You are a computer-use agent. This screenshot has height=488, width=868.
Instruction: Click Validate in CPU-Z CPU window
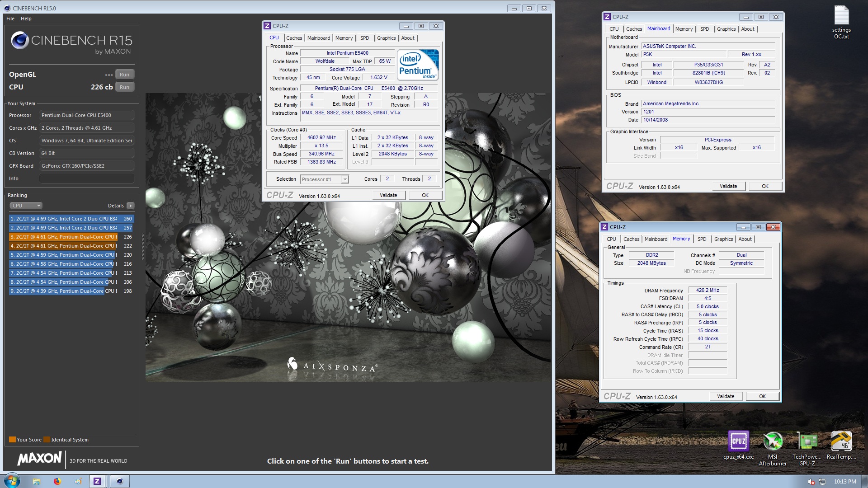(388, 195)
